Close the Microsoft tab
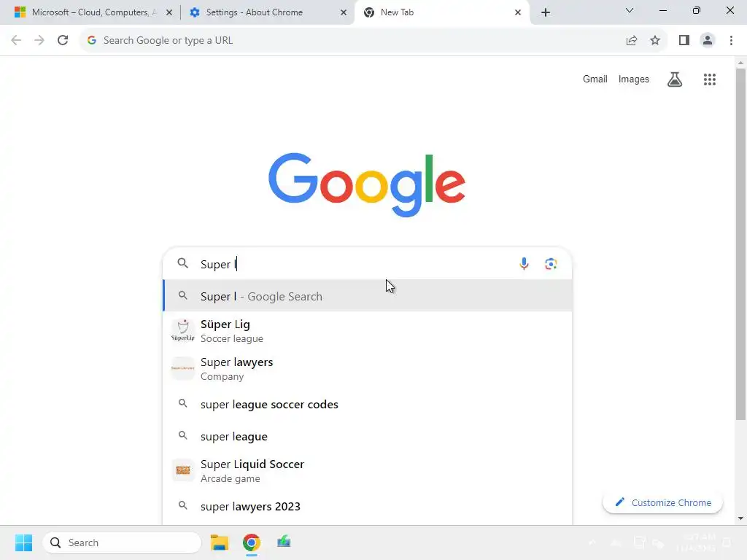 [x=169, y=12]
